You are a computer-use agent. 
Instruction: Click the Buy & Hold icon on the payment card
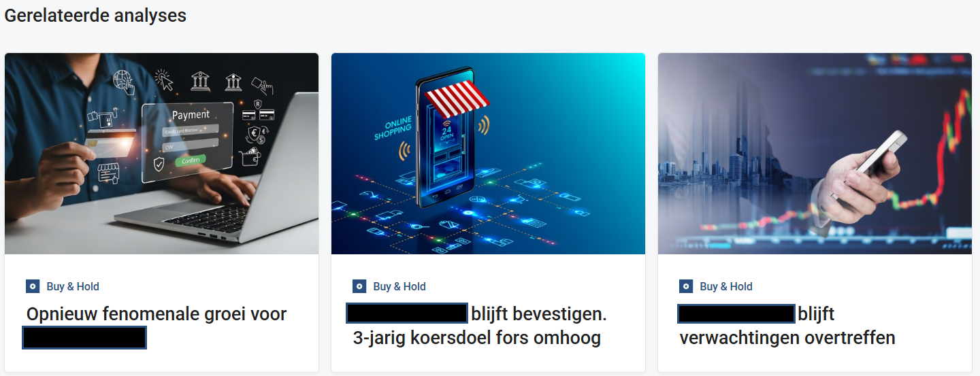tap(33, 286)
